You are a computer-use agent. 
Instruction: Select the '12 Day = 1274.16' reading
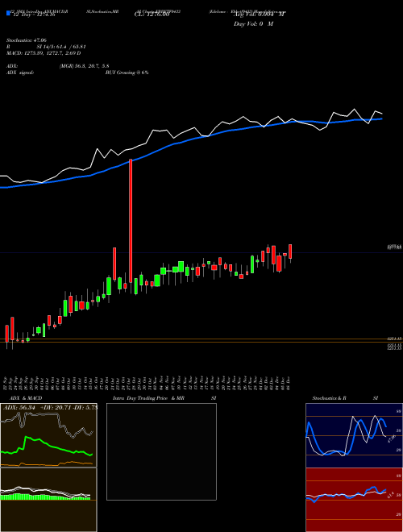click(x=33, y=15)
